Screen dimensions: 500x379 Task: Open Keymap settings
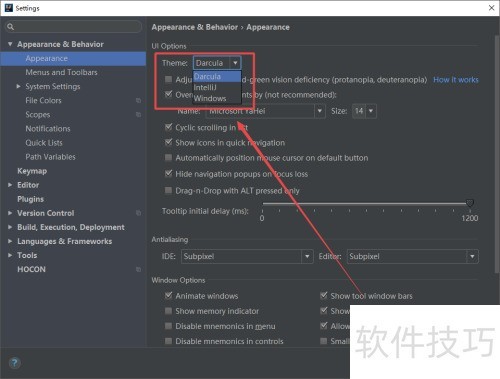32,171
